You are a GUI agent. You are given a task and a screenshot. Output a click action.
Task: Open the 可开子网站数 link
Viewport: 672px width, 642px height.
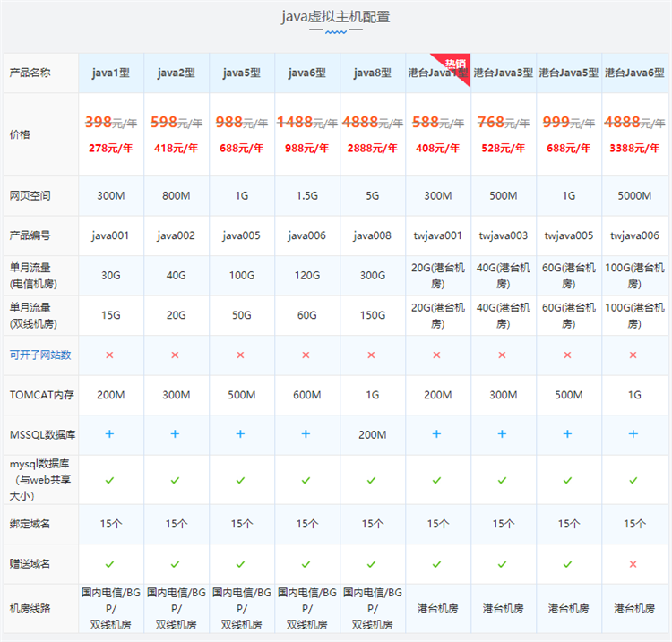(40, 355)
